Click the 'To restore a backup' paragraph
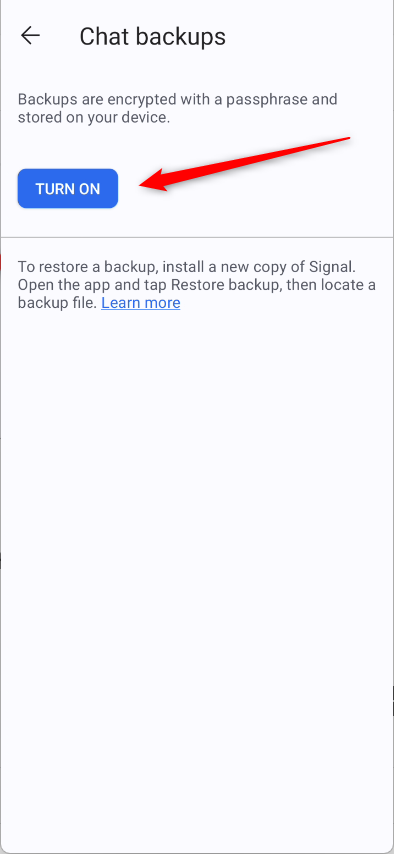394x854 pixels. point(197,285)
